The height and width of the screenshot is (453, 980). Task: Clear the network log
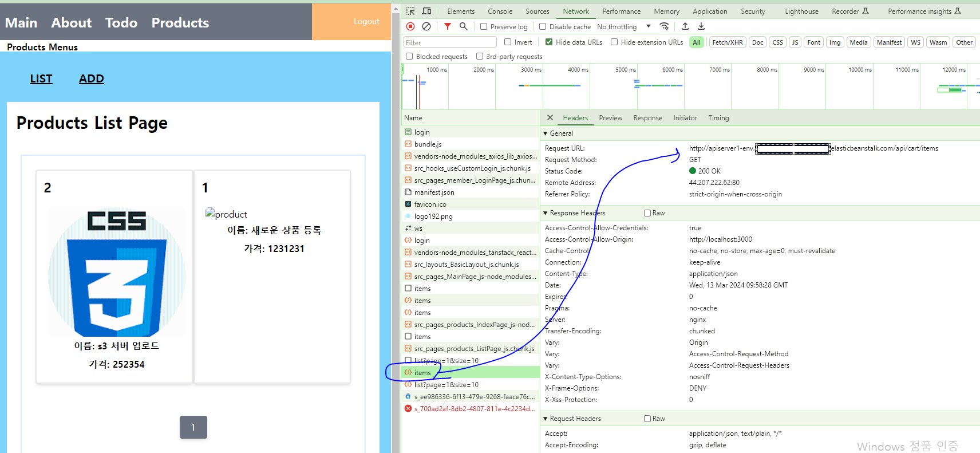tap(426, 26)
